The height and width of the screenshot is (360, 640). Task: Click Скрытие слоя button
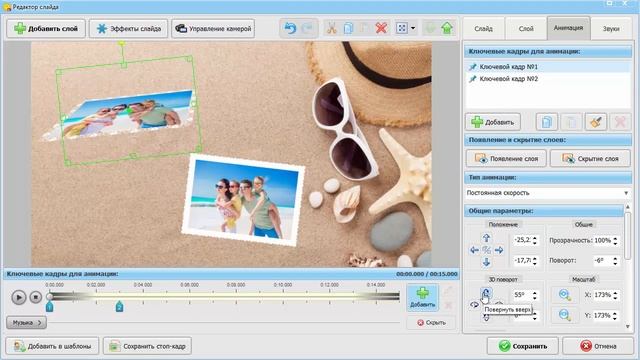click(590, 158)
